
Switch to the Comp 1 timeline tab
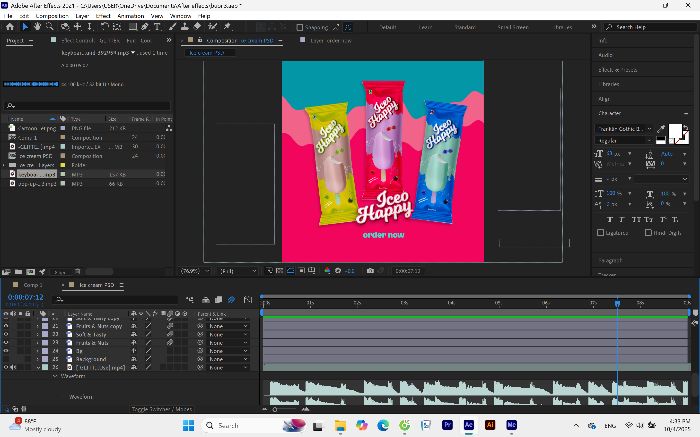[33, 285]
